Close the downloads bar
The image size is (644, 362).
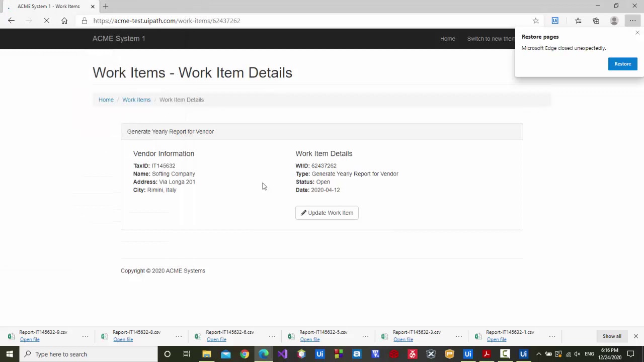(x=635, y=336)
